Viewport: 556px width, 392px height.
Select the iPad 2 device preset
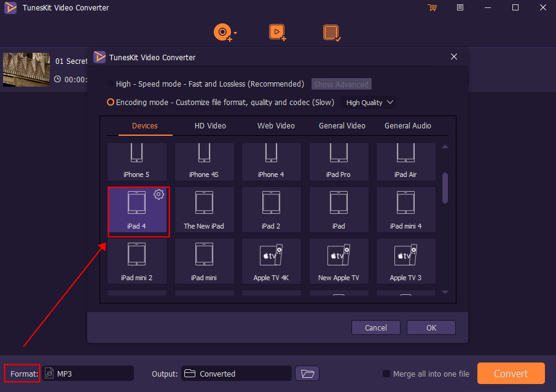coord(272,210)
